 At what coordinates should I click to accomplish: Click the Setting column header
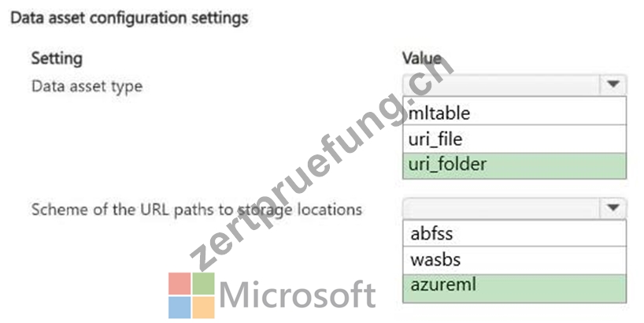pyautogui.click(x=57, y=58)
